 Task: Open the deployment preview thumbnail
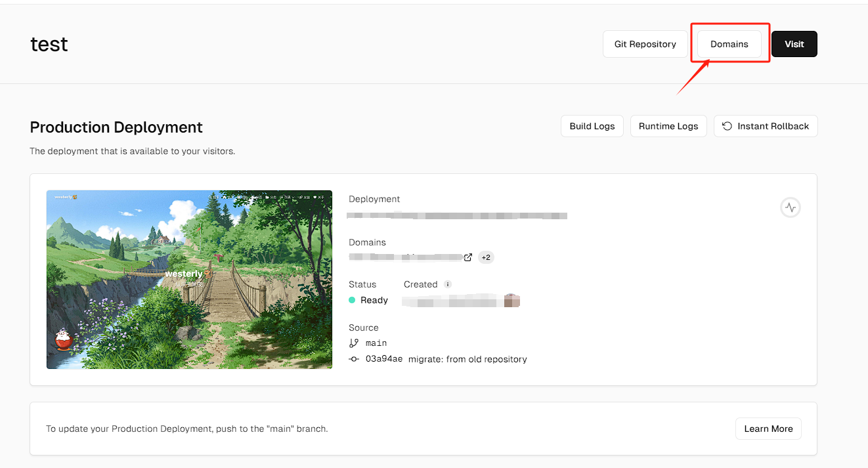point(189,280)
